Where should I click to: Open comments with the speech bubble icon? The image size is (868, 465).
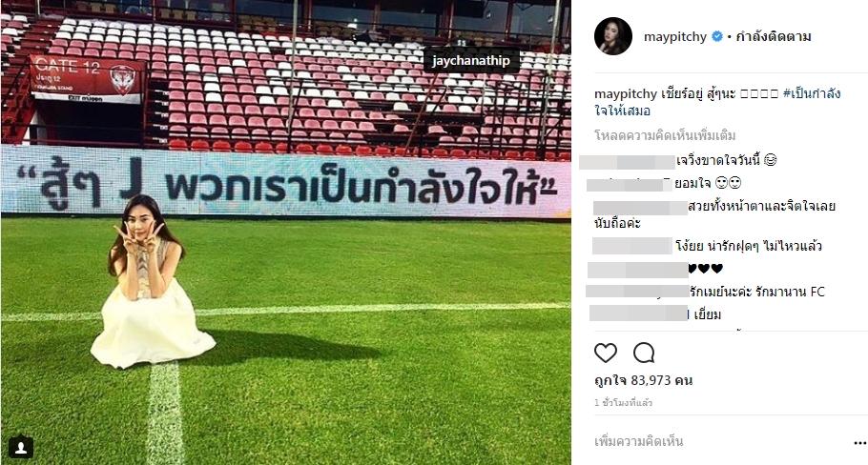(x=644, y=353)
